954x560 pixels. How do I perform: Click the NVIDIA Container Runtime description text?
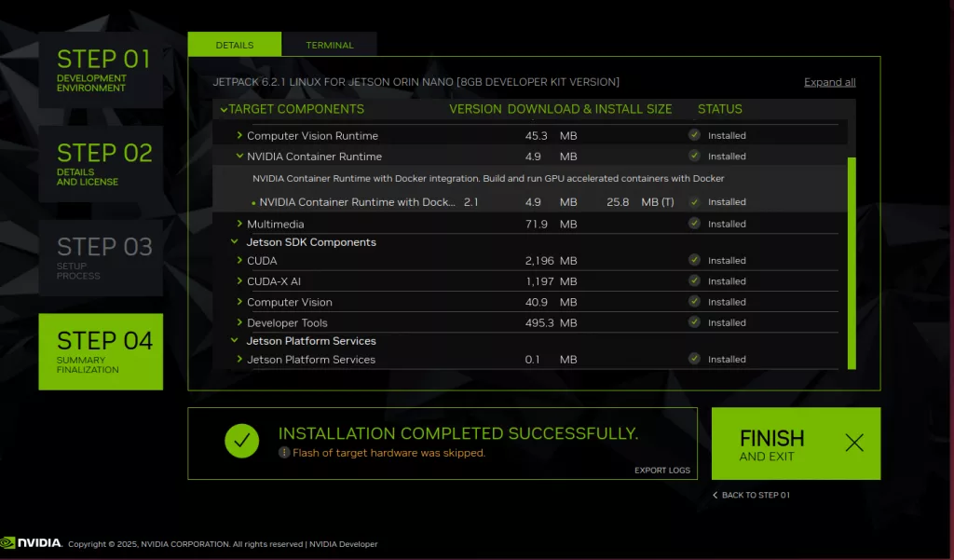(488, 178)
